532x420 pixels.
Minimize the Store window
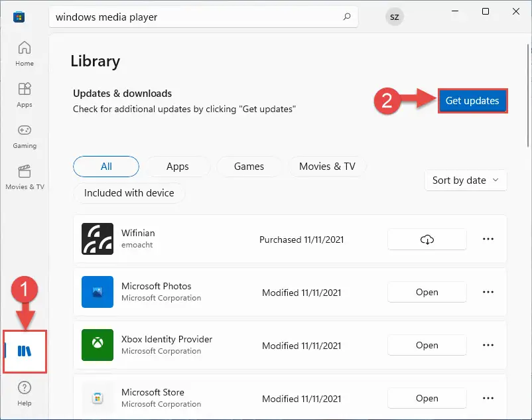point(455,11)
